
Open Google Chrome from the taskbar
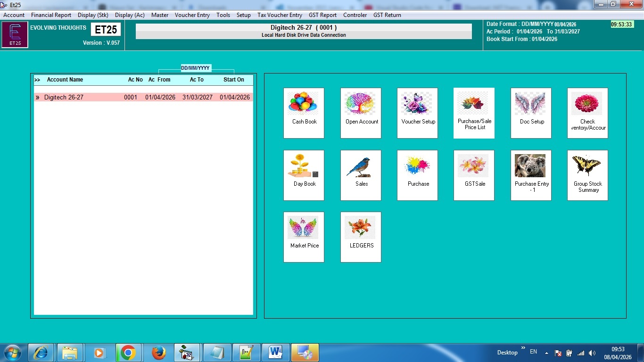pos(128,353)
